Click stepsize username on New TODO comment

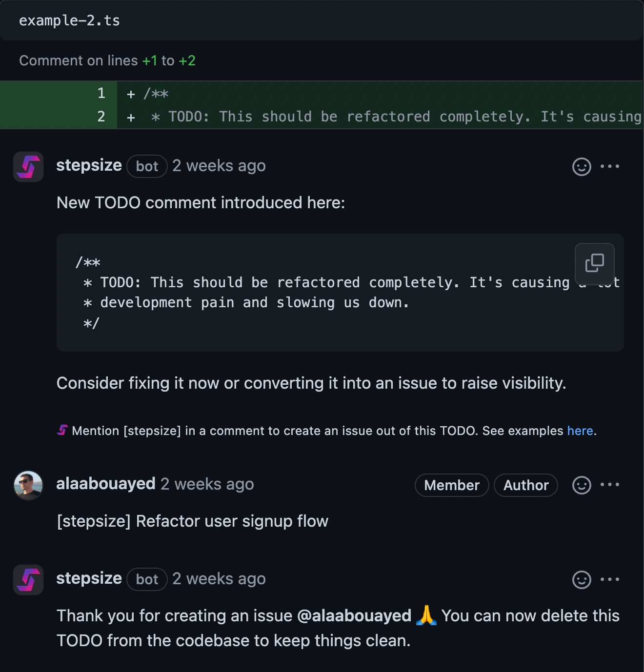click(x=89, y=165)
